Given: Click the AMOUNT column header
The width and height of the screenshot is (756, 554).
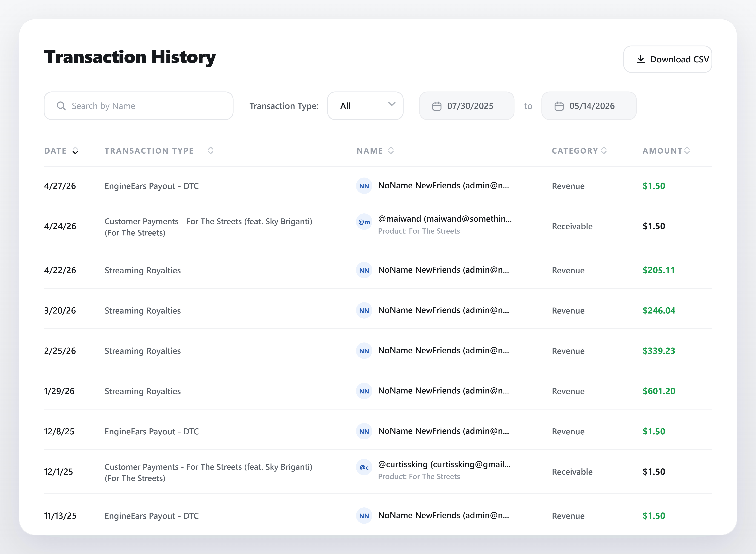Looking at the screenshot, I should pyautogui.click(x=662, y=151).
